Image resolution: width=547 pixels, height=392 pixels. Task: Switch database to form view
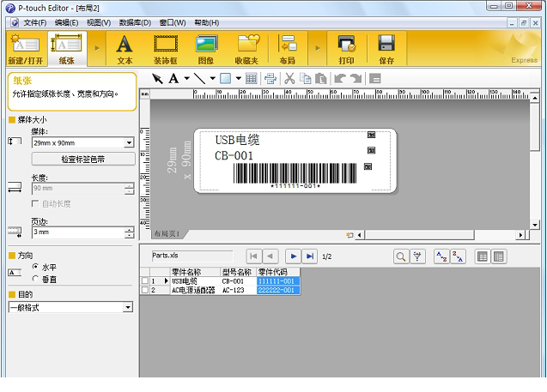point(499,256)
